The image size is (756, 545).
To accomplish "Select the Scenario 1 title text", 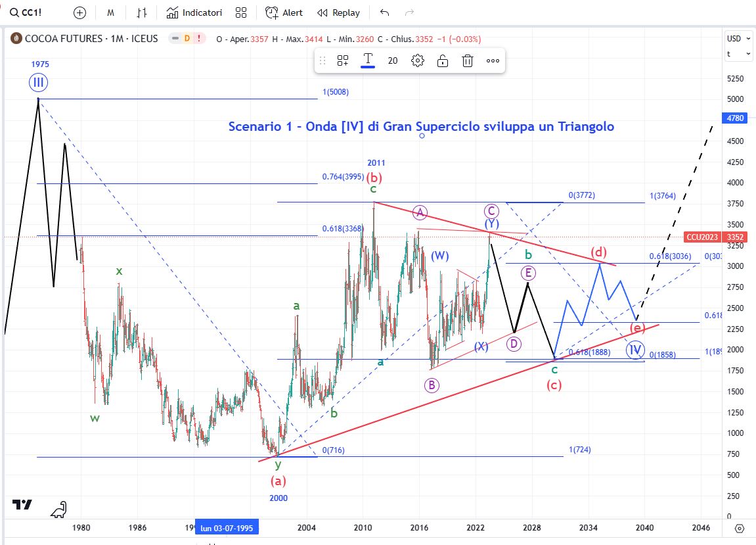I will 421,126.
